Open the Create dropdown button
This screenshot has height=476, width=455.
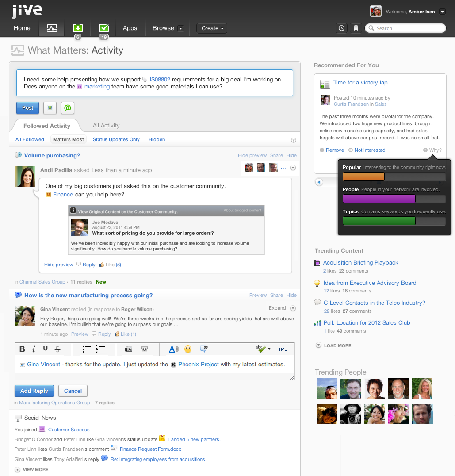[212, 28]
